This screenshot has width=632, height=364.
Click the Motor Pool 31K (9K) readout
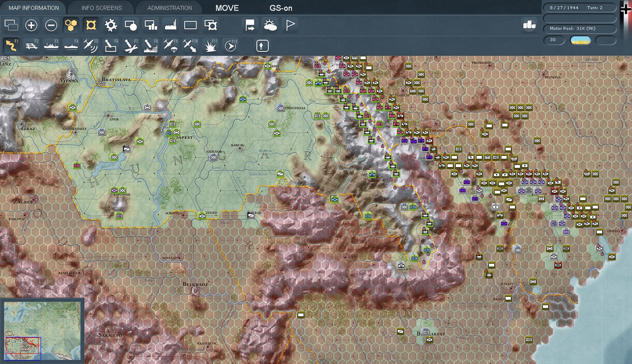(x=580, y=29)
